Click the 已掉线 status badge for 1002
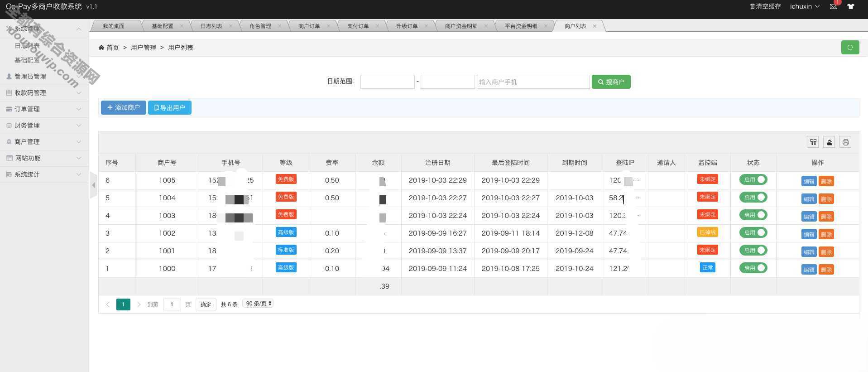Image resolution: width=868 pixels, height=372 pixels. 707,232
